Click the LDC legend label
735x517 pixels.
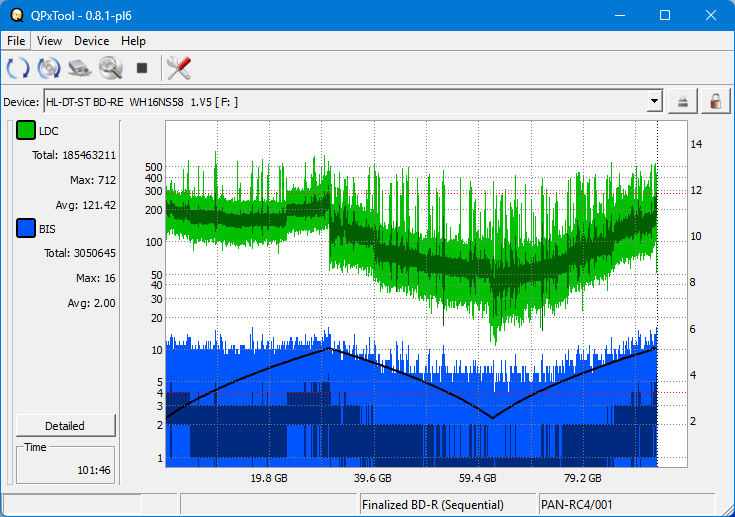coord(49,131)
